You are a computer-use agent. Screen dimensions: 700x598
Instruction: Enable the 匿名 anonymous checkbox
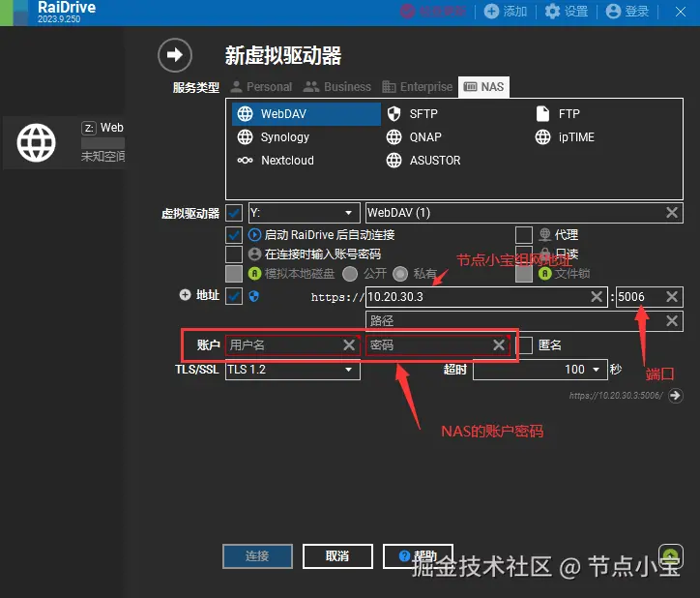(x=526, y=345)
